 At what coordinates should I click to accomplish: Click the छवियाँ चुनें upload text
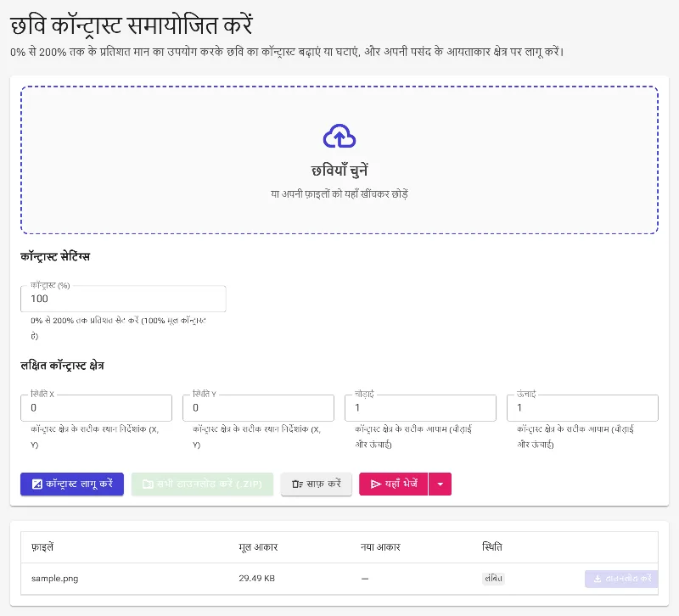click(339, 171)
